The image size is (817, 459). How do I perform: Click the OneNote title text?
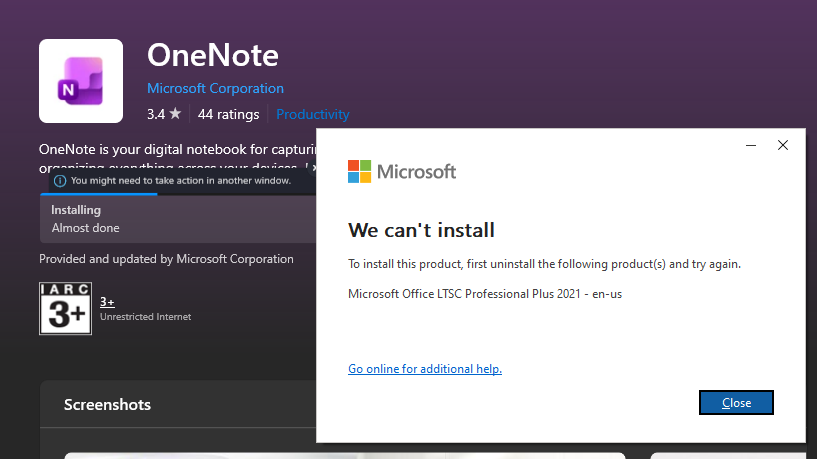[213, 55]
